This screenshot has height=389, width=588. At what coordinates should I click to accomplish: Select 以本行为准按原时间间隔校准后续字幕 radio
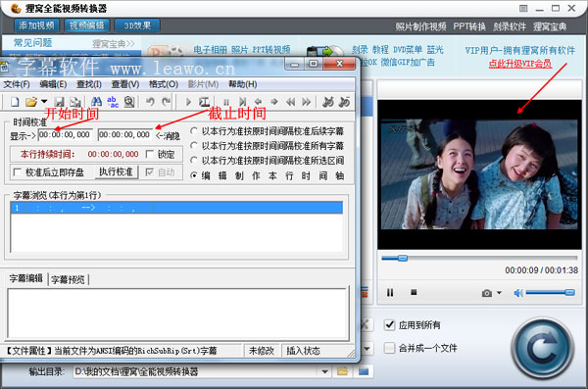[194, 131]
